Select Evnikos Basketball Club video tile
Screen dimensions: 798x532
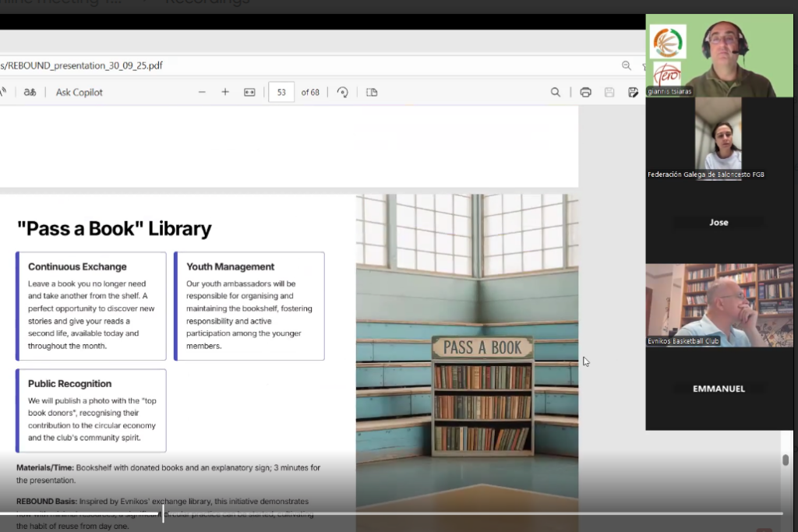click(719, 305)
